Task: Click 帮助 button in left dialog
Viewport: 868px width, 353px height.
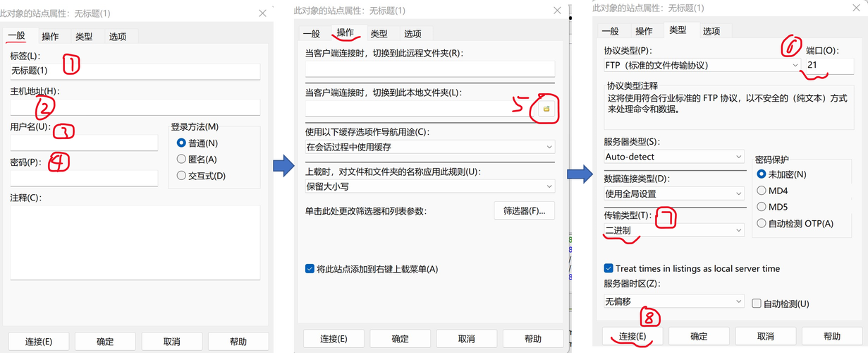Action: 238,341
